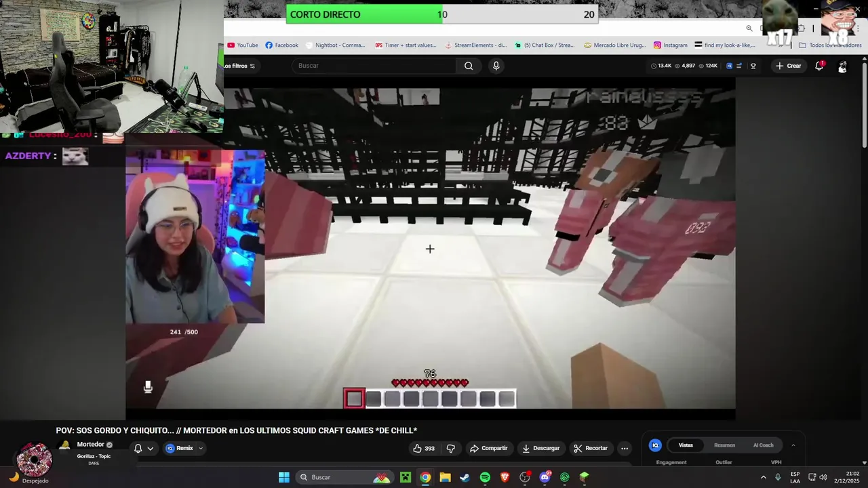Switch to the Resumen tab
The height and width of the screenshot is (488, 868).
point(724,445)
